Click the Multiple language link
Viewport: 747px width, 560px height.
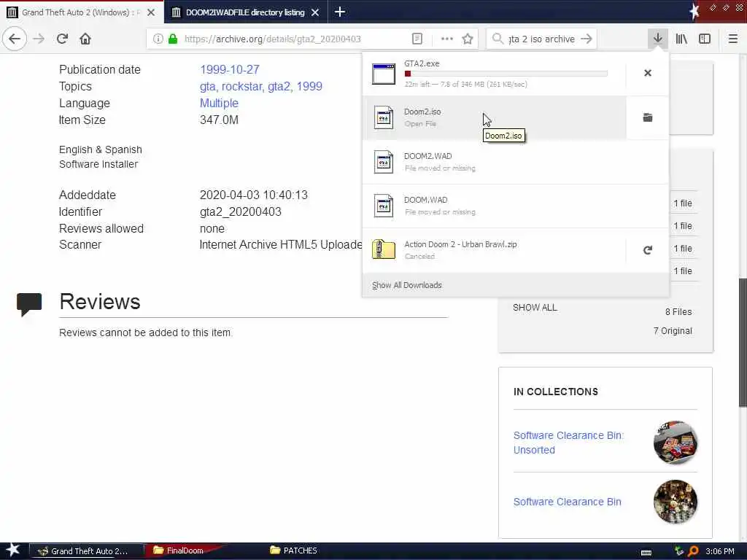pyautogui.click(x=219, y=103)
